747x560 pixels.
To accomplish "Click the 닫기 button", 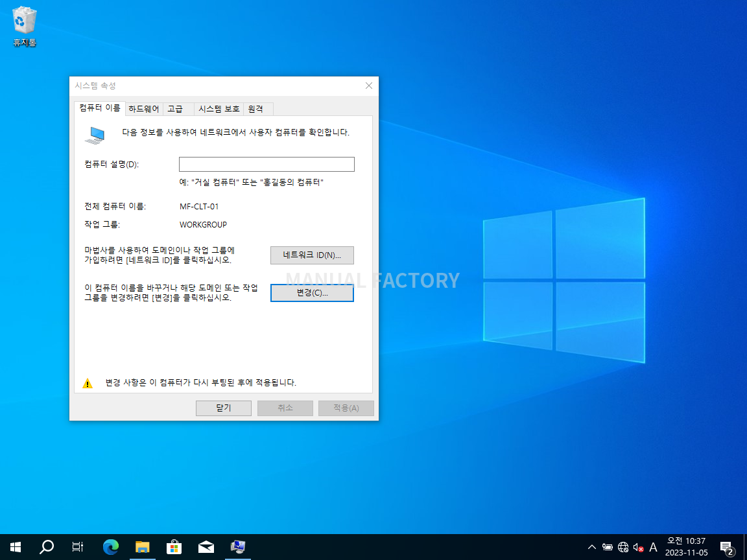I will (224, 408).
